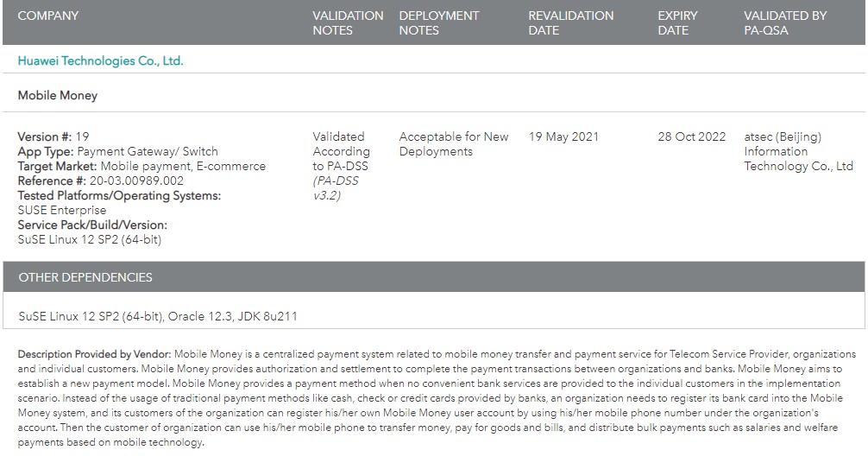Click the VALIDATED BY PA-QSA column header
The image size is (868, 469).
pos(785,22)
